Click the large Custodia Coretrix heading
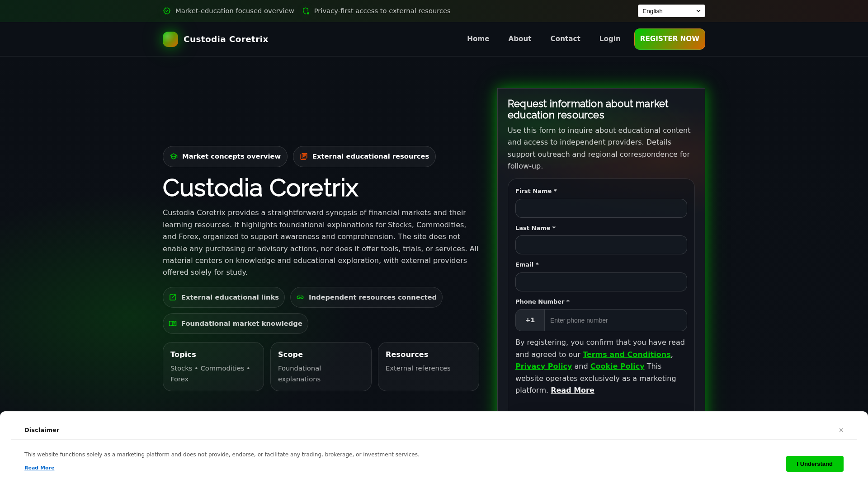 click(x=260, y=188)
